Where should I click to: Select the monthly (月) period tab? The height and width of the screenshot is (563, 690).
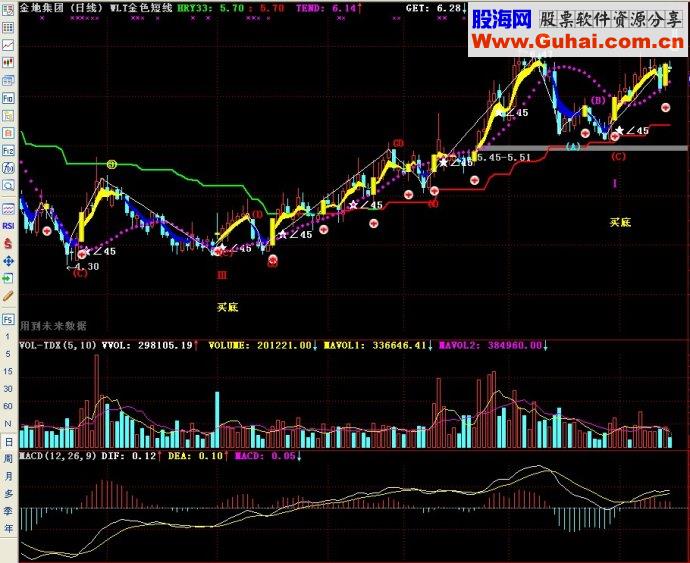point(8,476)
